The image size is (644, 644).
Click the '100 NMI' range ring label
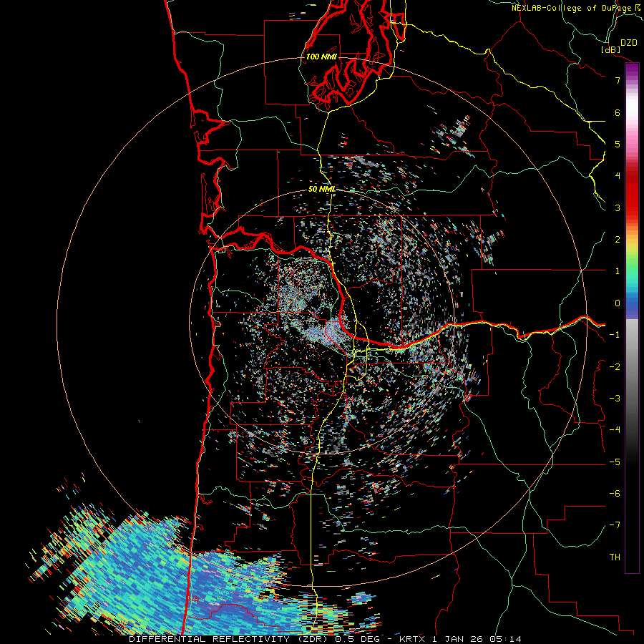(321, 57)
